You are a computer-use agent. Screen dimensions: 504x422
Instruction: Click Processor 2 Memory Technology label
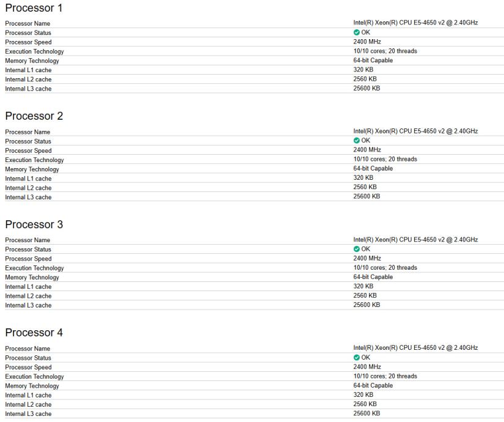coord(32,169)
